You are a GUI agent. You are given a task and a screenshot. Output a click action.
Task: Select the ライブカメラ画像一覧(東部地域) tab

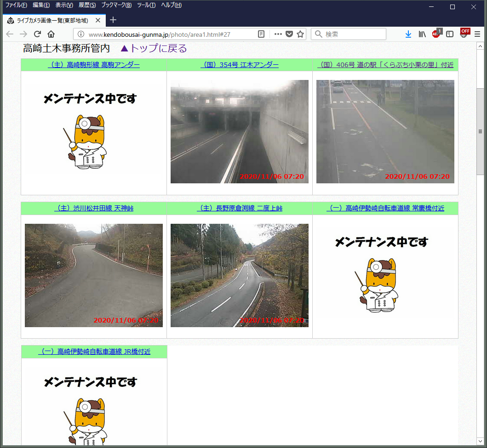(54, 21)
